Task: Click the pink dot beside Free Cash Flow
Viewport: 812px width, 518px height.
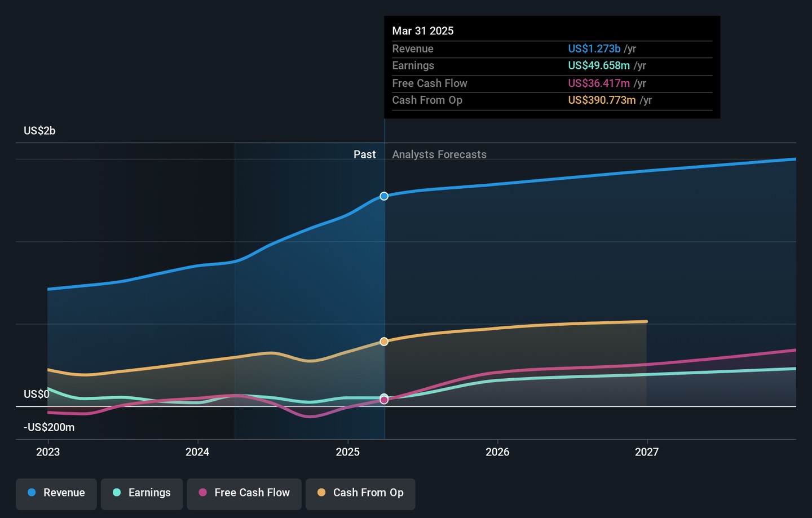Action: pos(203,493)
